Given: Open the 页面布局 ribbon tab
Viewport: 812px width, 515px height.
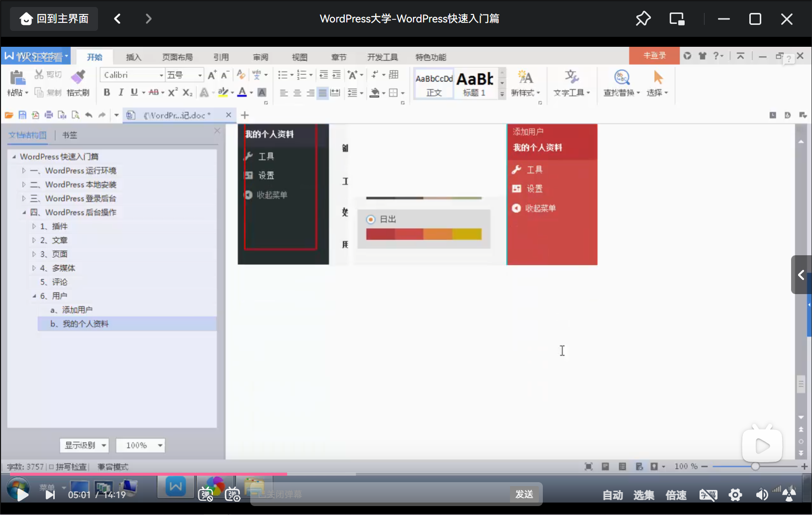Looking at the screenshot, I should 177,57.
